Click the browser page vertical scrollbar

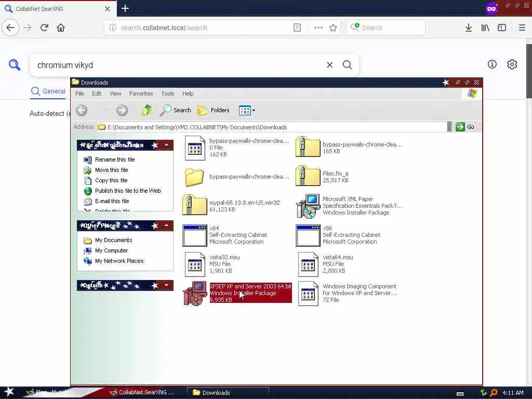point(528,71)
